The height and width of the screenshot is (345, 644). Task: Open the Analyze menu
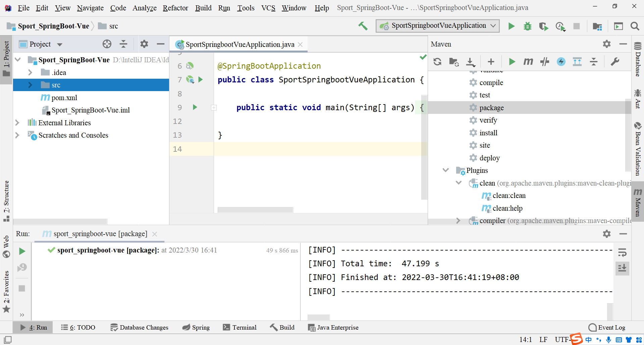click(x=145, y=8)
